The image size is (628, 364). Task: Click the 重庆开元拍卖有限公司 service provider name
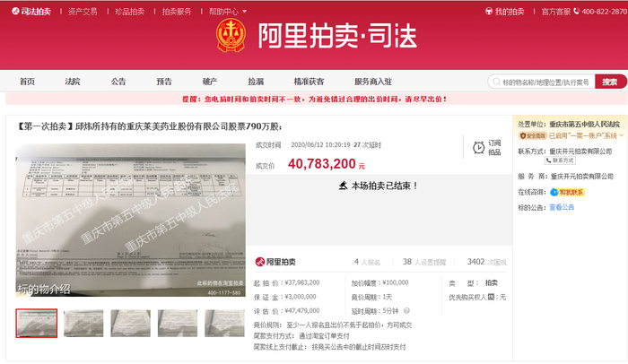(582, 177)
